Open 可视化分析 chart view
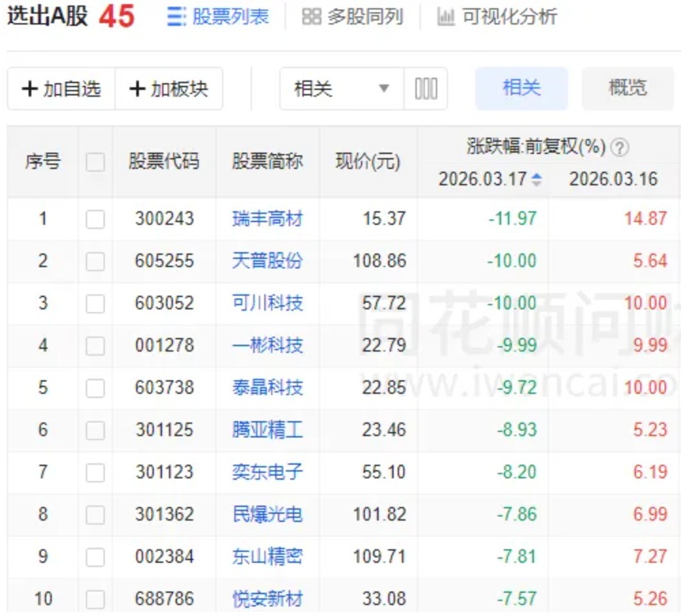The image size is (681, 616). click(x=497, y=17)
